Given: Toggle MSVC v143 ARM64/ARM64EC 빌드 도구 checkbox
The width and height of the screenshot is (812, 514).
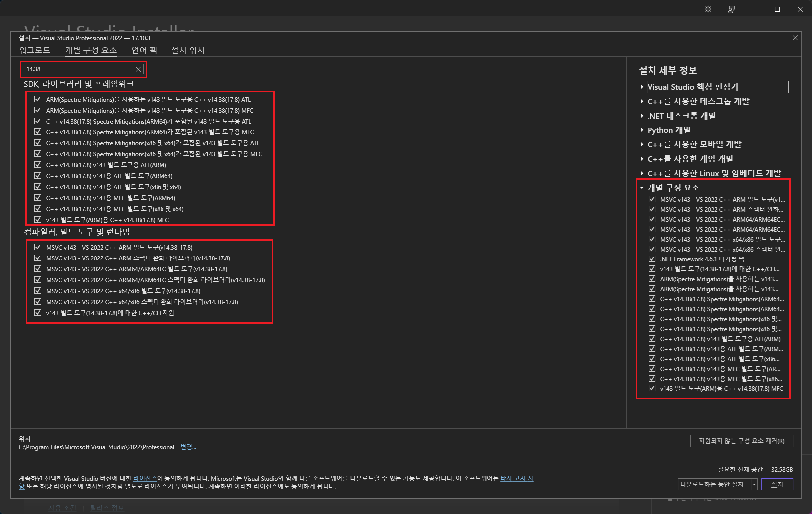Looking at the screenshot, I should (38, 269).
